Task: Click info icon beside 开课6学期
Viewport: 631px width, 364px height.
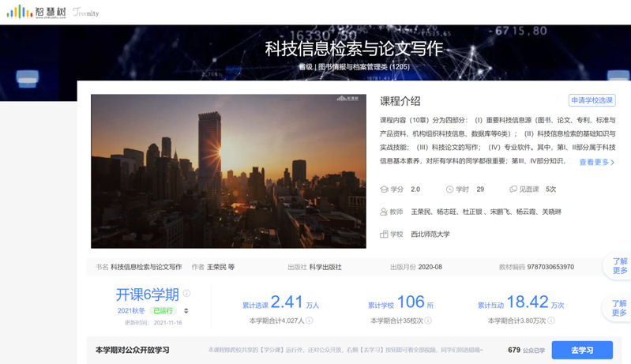Action: point(187,293)
